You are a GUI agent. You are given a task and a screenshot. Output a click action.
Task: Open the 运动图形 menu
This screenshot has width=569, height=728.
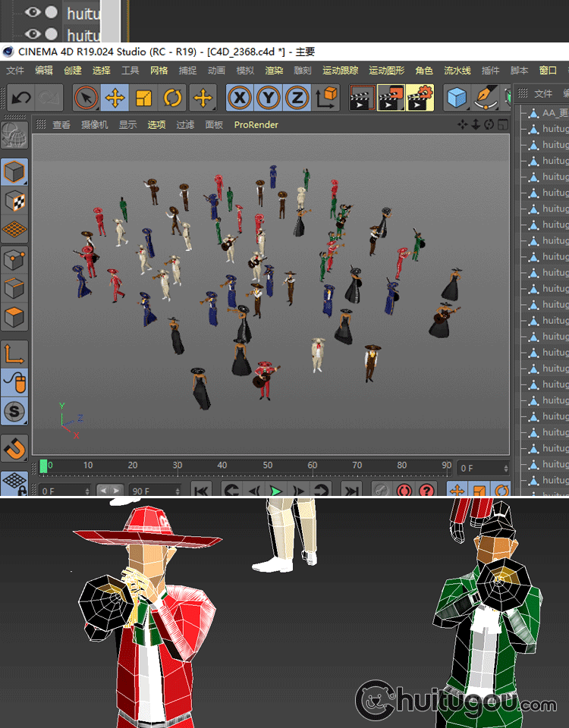click(x=386, y=71)
